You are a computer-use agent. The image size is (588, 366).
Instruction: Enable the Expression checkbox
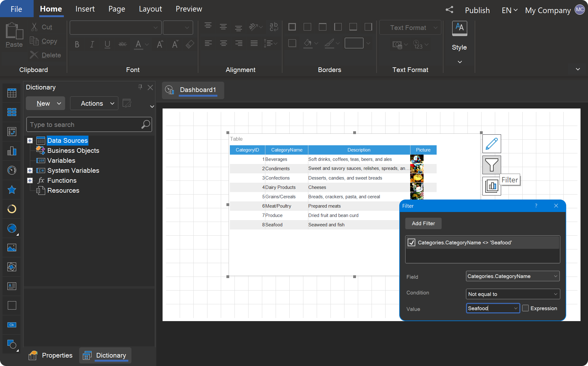525,308
